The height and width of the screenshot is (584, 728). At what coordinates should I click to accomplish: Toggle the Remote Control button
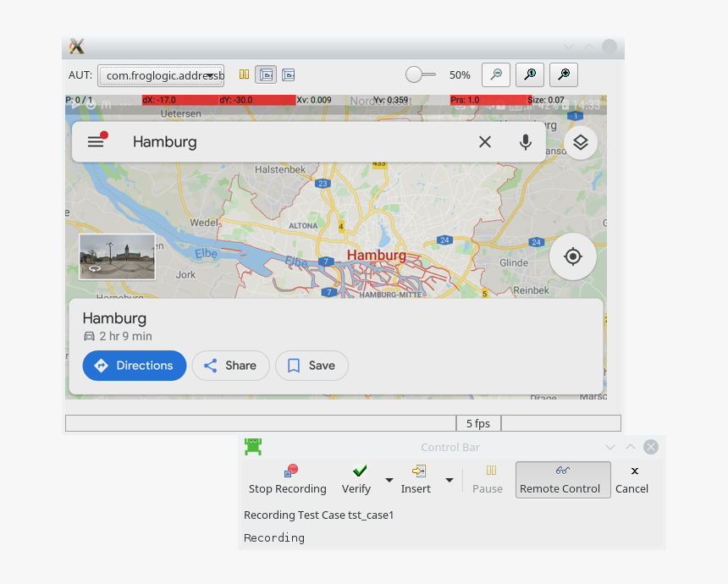563,480
